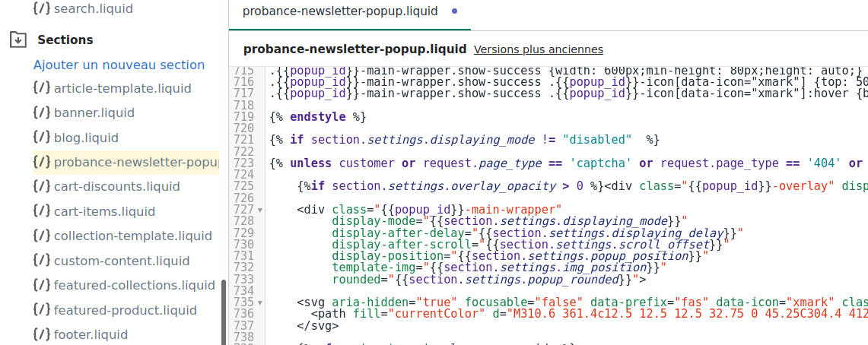This screenshot has width=868, height=345.
Task: Click the Sections folder download icon
Action: coord(18,40)
